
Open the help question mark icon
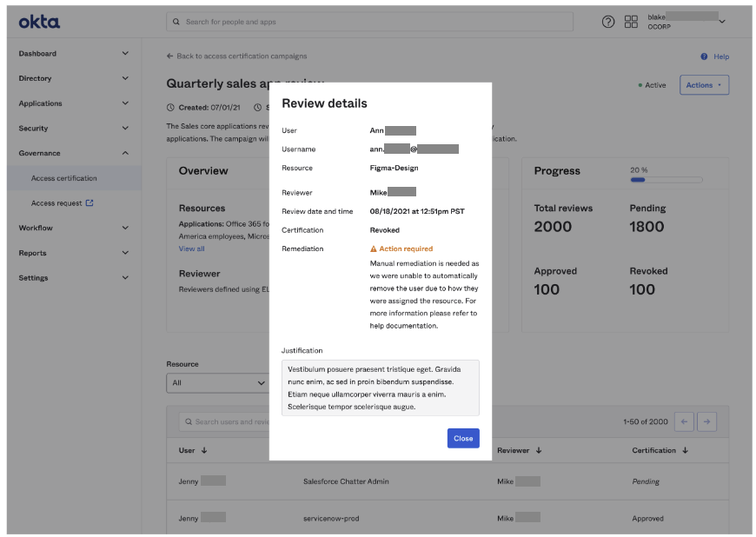point(608,22)
